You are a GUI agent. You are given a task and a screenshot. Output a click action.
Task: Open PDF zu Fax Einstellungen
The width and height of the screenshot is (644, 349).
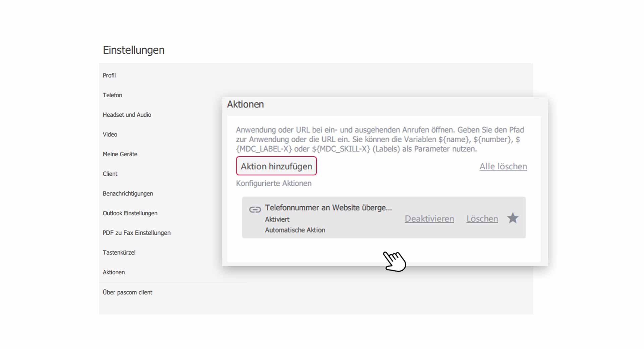click(137, 233)
